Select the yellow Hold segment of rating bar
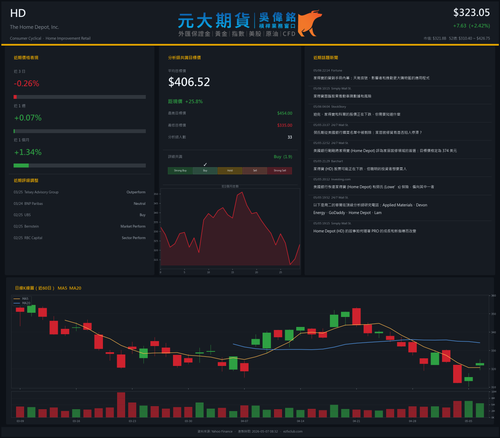Image resolution: width=500 pixels, height=438 pixels. 230,171
